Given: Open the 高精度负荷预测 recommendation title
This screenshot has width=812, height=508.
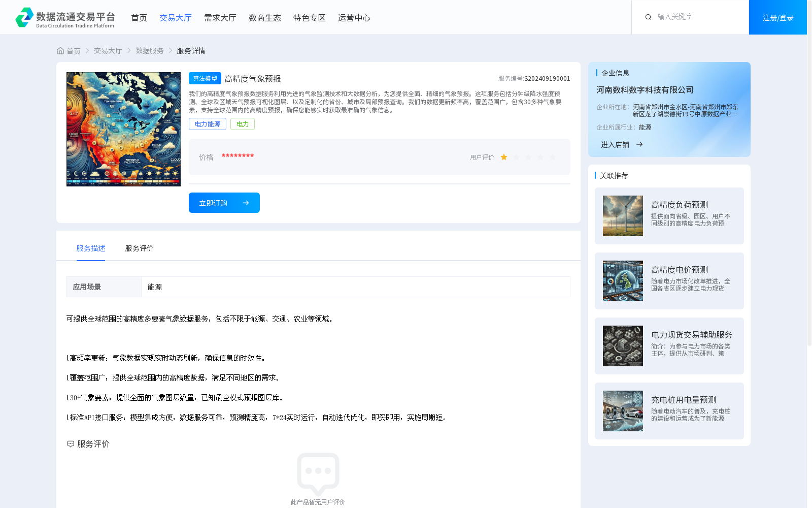Looking at the screenshot, I should point(680,205).
